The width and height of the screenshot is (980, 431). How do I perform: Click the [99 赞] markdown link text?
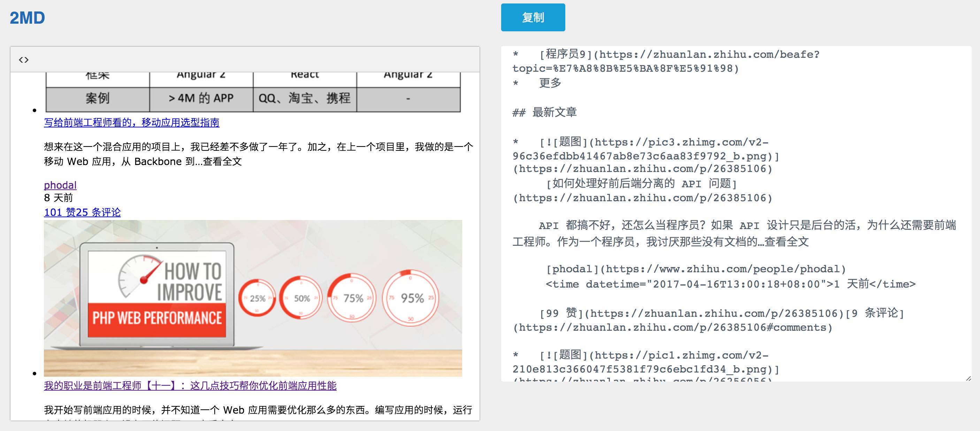click(x=692, y=314)
